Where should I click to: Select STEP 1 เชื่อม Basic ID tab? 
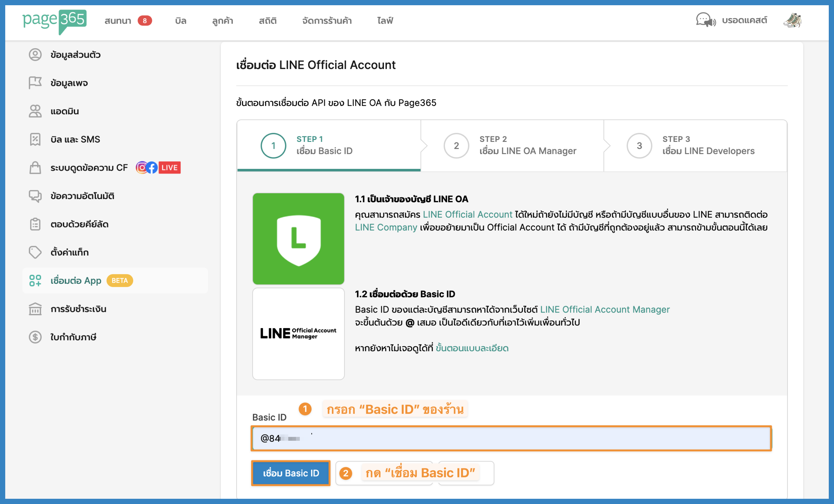329,146
